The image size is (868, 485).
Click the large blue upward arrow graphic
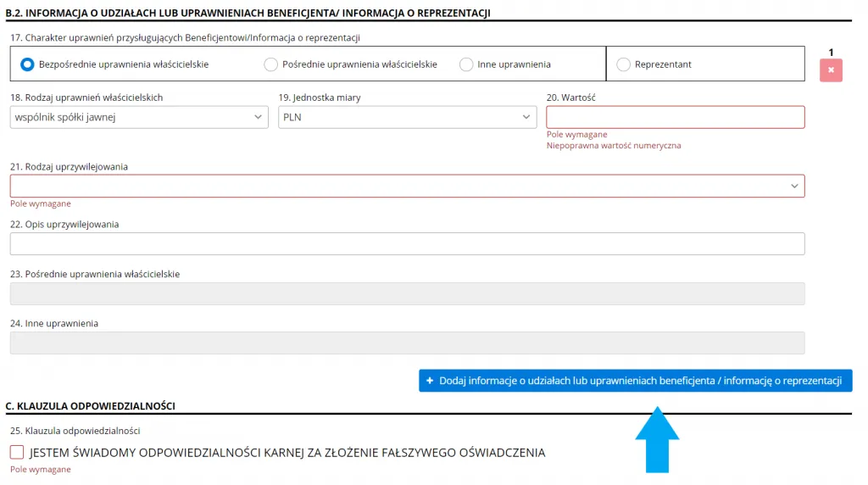point(657,439)
